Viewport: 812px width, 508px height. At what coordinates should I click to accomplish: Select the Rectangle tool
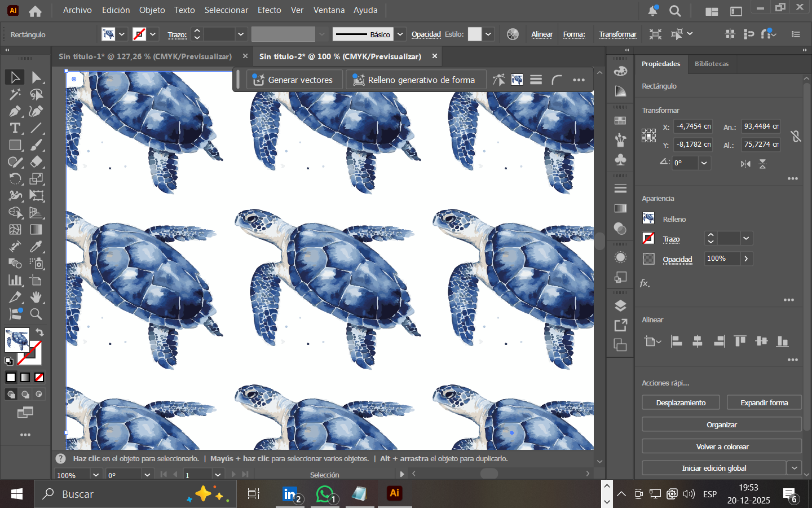tap(15, 145)
